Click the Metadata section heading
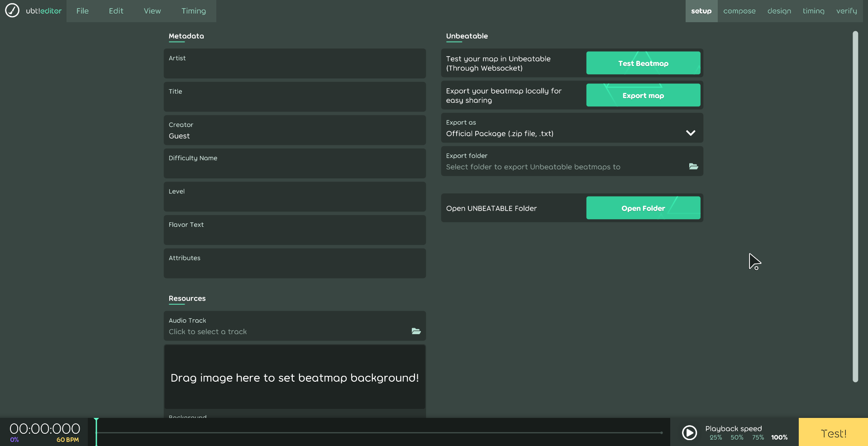 click(x=186, y=36)
